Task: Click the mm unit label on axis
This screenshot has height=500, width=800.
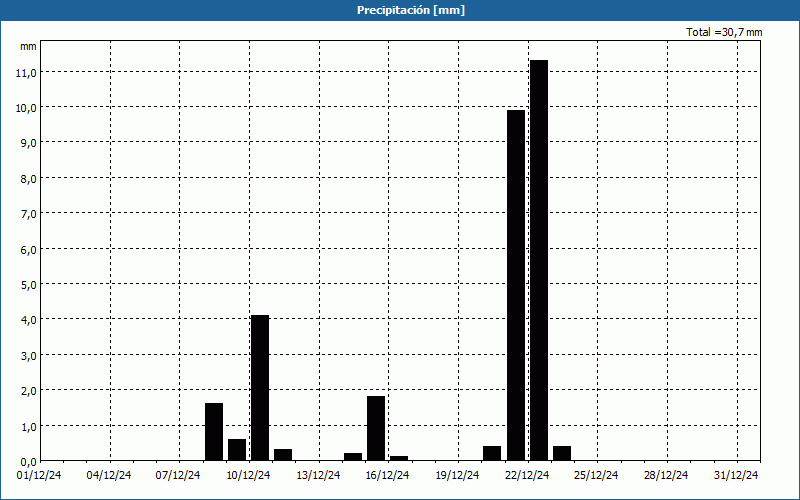Action: (x=28, y=46)
